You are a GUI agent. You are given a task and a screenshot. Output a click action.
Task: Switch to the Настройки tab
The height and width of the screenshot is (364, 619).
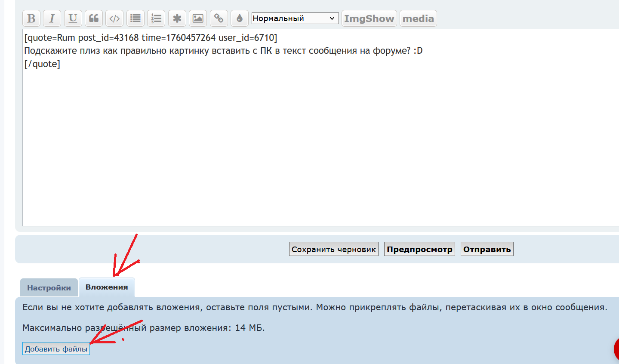pos(49,288)
